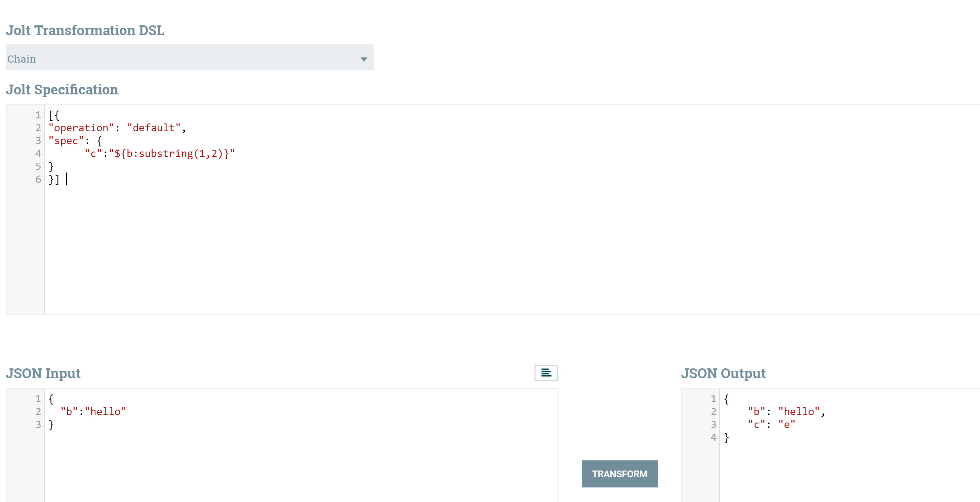The width and height of the screenshot is (980, 502).
Task: Click the Jolt Transformation DSL heading
Action: [85, 30]
